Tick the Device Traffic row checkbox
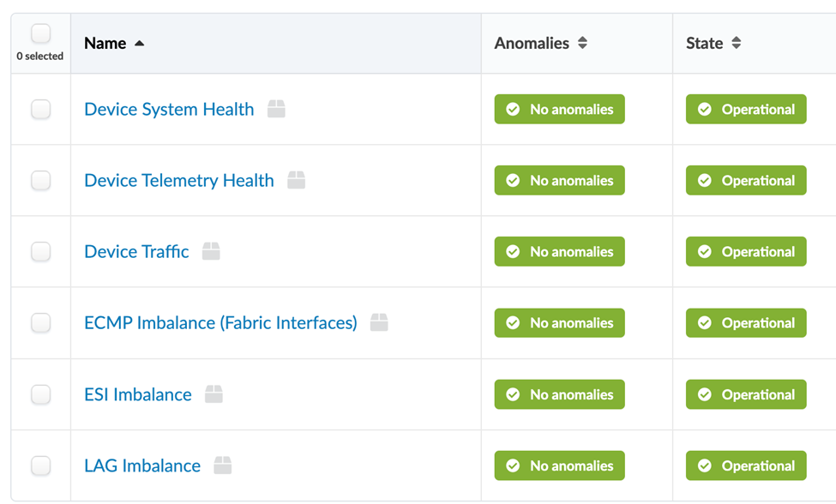 point(40,251)
